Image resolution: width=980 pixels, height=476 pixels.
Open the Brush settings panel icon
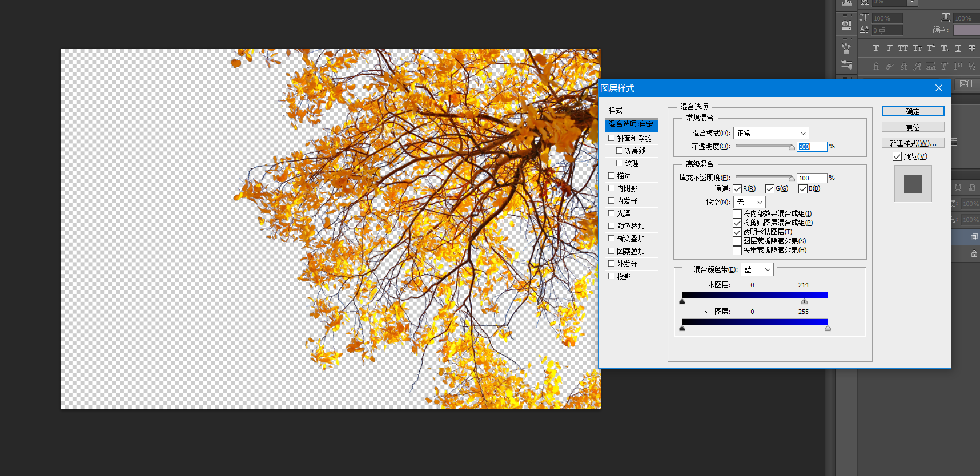(x=846, y=65)
